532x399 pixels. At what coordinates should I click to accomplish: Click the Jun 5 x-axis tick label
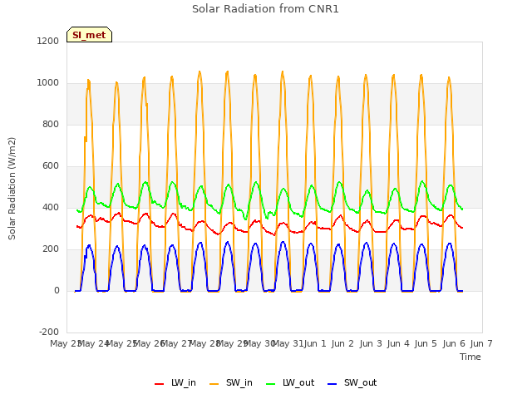[426, 343]
